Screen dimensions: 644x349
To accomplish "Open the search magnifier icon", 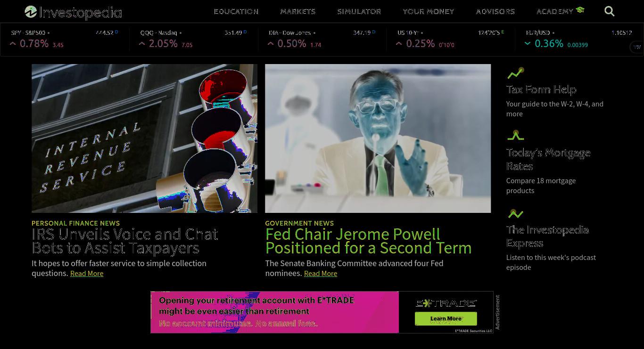I will tap(609, 11).
